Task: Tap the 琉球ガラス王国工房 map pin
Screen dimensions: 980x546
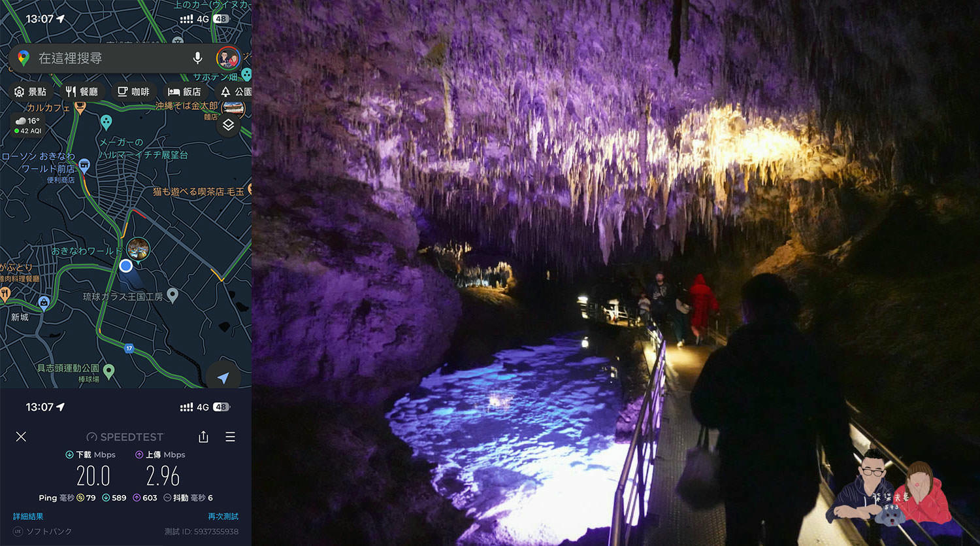Action: tap(172, 296)
